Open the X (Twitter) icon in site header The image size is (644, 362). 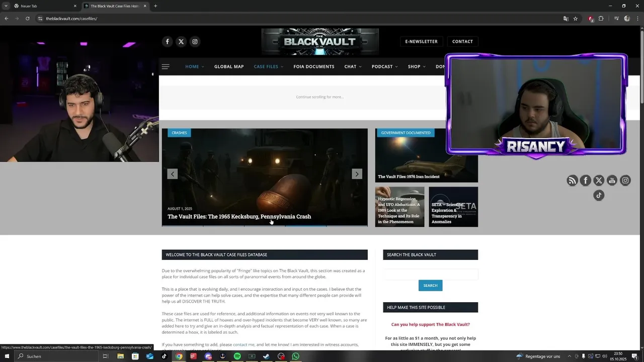(x=181, y=42)
